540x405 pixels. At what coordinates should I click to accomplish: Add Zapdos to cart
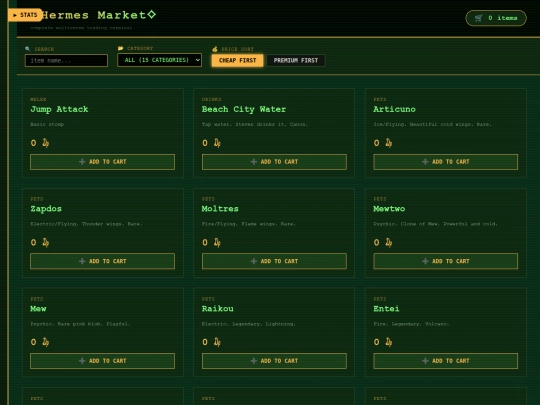pos(102,261)
